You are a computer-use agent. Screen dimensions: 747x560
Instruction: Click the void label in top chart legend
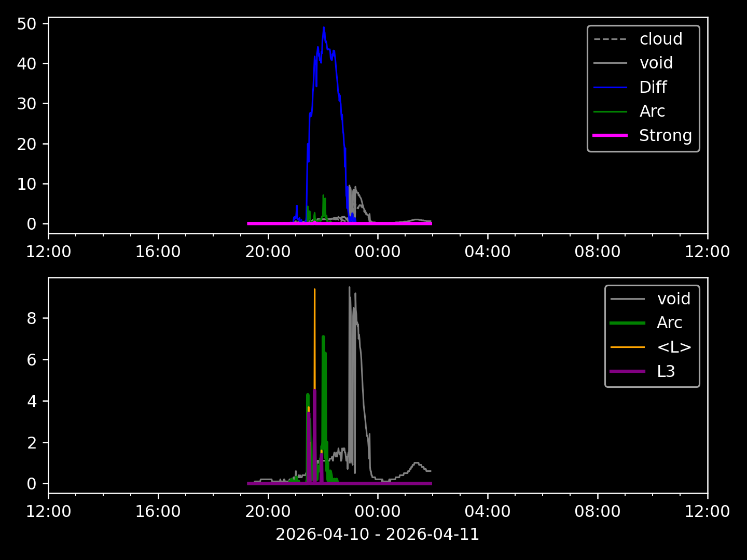pyautogui.click(x=656, y=63)
